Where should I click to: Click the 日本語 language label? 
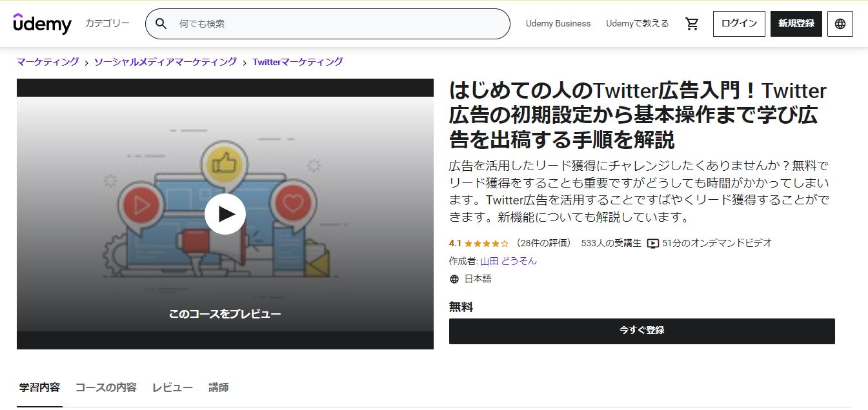point(478,279)
